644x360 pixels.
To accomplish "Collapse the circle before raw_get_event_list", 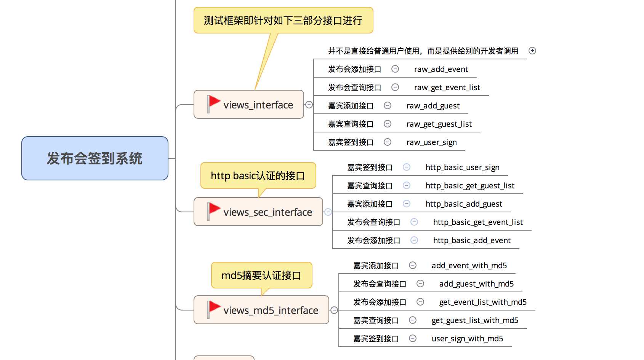I will (395, 87).
